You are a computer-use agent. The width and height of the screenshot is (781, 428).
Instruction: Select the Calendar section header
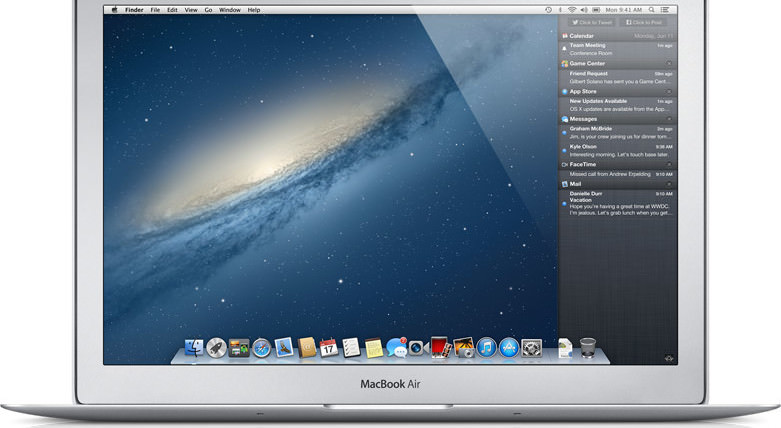tap(618, 36)
